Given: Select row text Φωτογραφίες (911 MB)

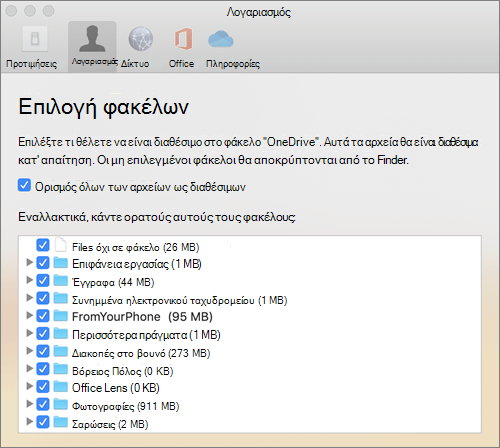Looking at the screenshot, I should tap(126, 406).
